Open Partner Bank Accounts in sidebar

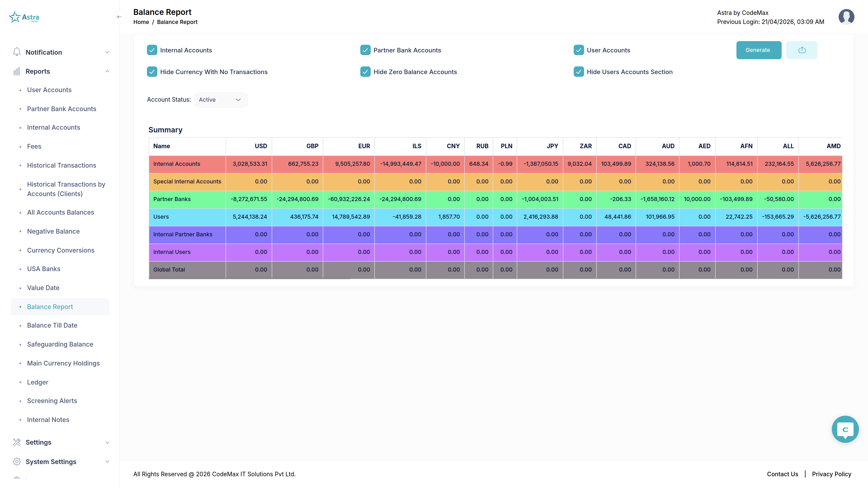[x=62, y=109]
